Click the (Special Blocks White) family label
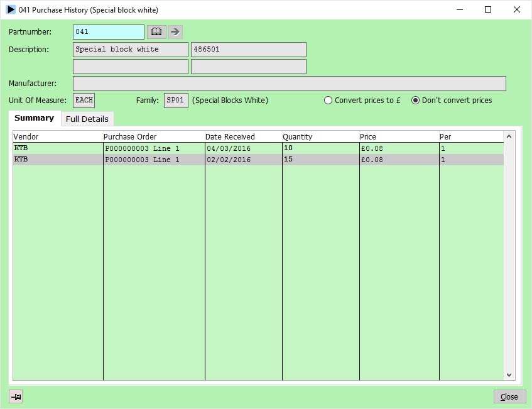532x409 pixels. [230, 101]
